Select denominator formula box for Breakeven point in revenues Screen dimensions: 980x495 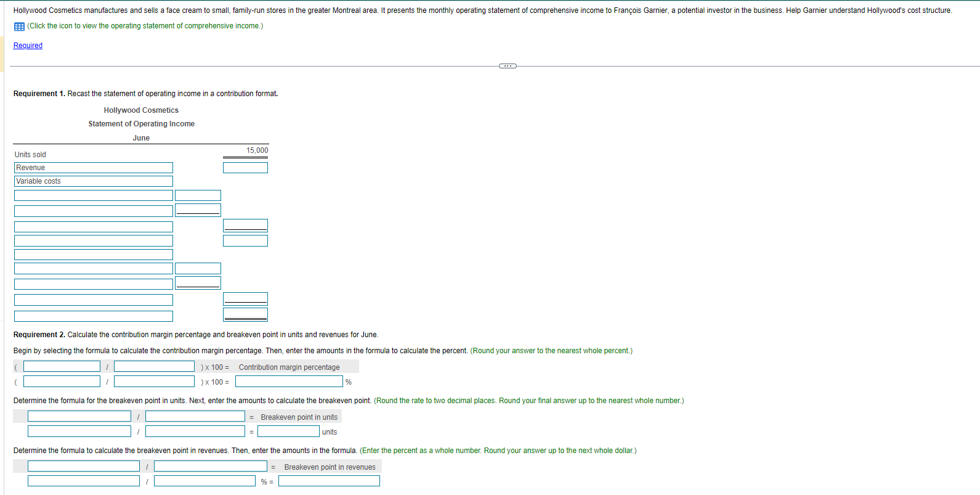211,466
